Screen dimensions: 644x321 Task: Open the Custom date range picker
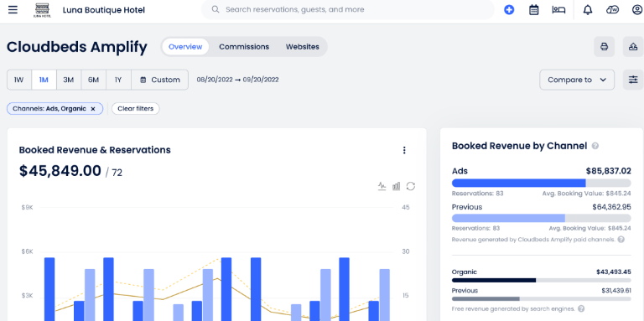[160, 80]
